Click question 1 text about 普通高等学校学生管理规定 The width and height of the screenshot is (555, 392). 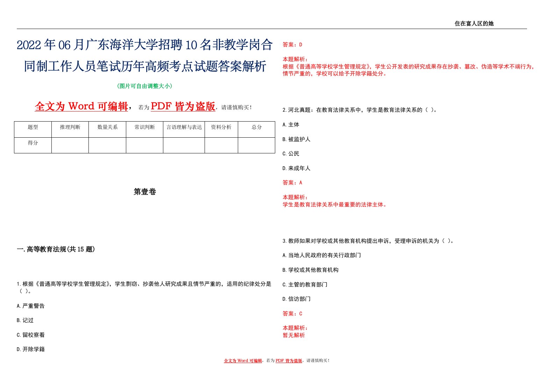144,288
